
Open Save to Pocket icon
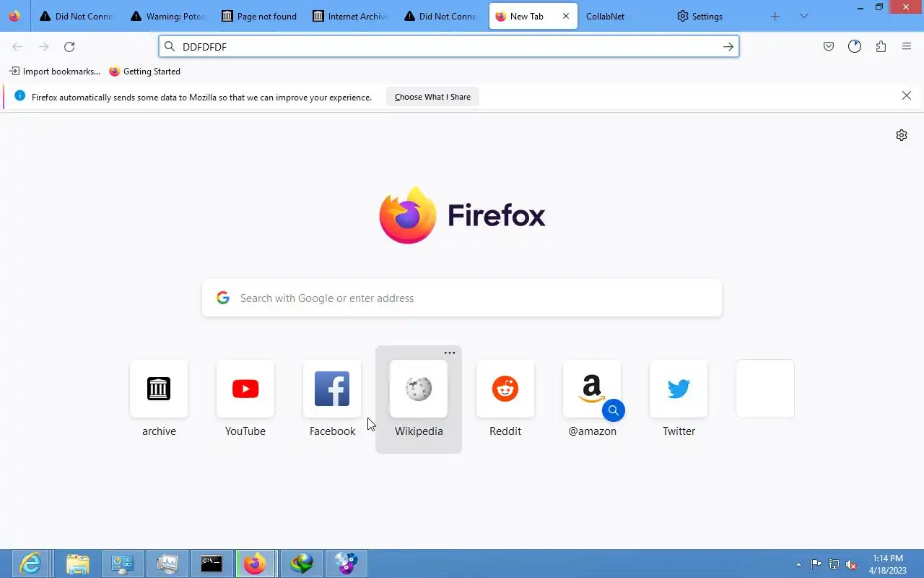pos(829,46)
